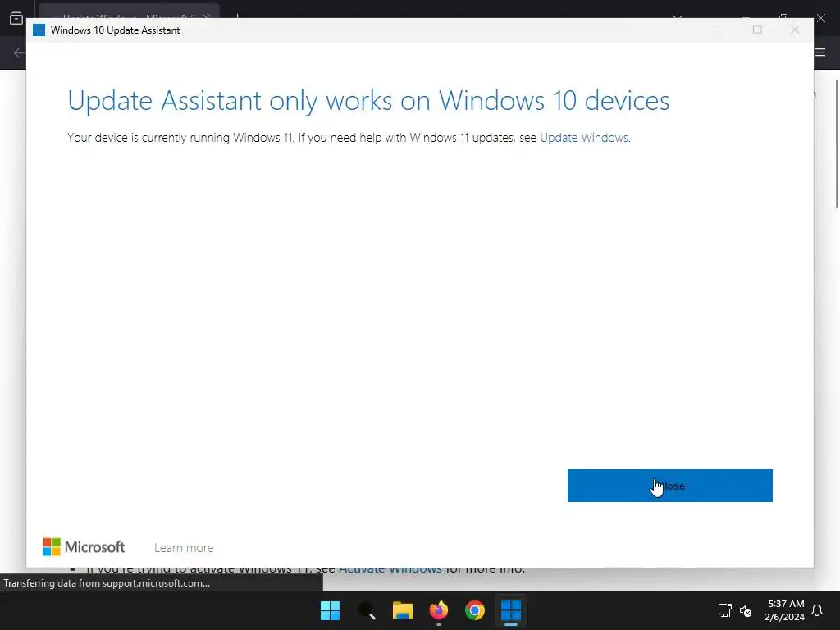The height and width of the screenshot is (630, 840).
Task: Select the Windows Update Assistant taskbar icon
Action: [x=511, y=610]
